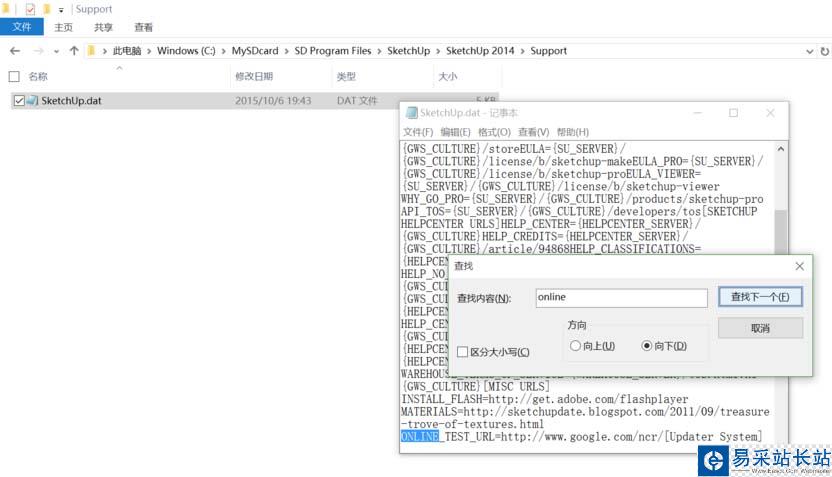Screen dimensions: 832x477
Task: Click the SketchUp.dat file icon
Action: coord(32,100)
